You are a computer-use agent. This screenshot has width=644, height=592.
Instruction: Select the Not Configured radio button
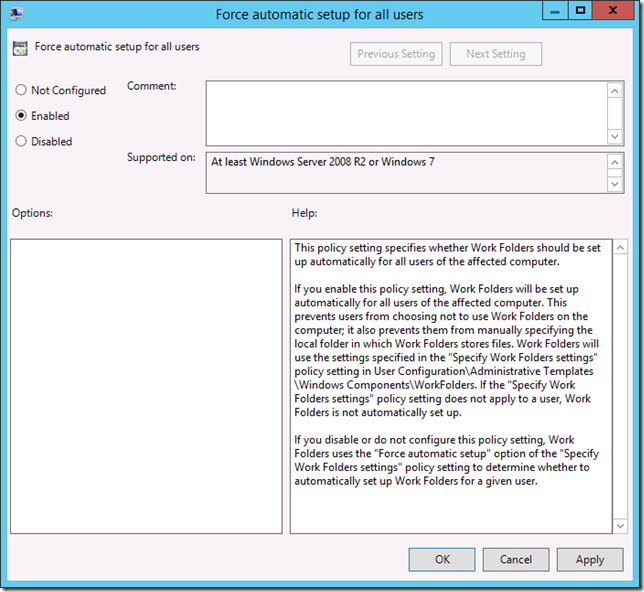tap(21, 90)
